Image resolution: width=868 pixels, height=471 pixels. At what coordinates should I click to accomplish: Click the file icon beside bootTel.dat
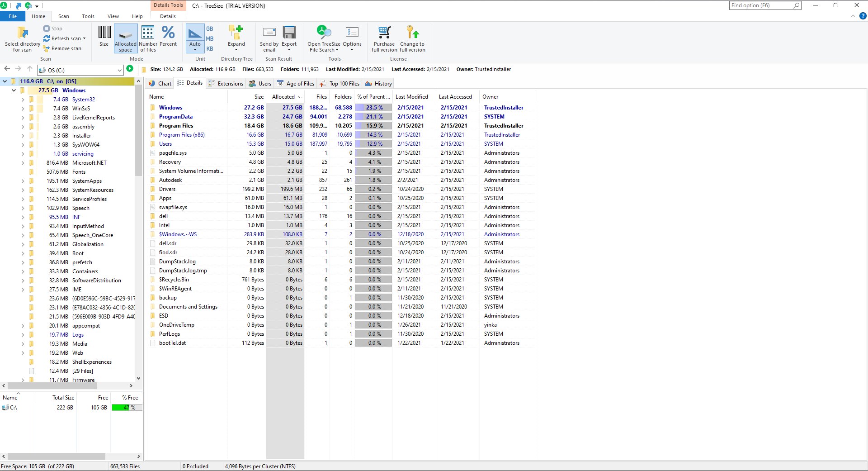(153, 343)
